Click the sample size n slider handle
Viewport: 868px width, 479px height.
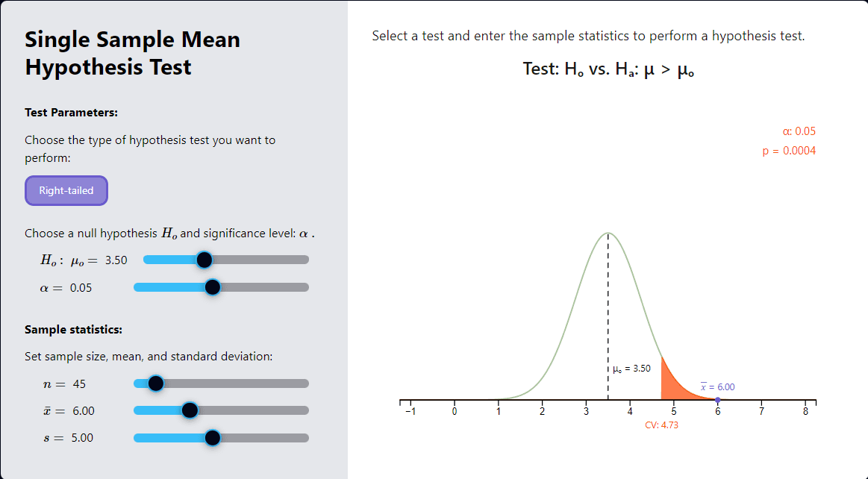(x=155, y=383)
